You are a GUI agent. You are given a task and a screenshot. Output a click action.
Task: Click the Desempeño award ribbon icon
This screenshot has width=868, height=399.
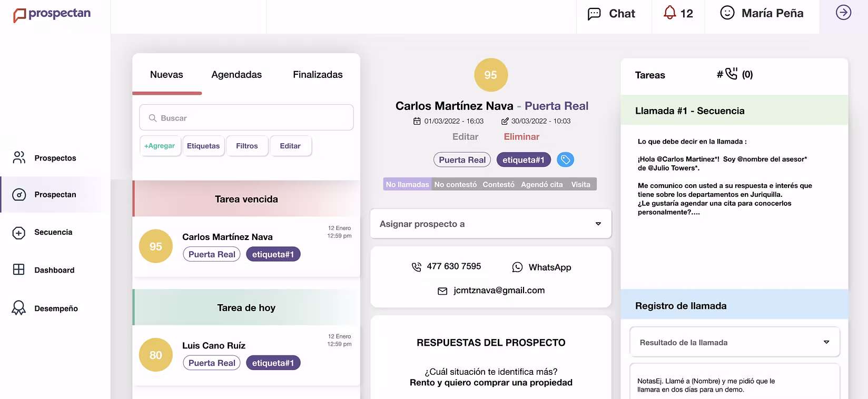[19, 308]
